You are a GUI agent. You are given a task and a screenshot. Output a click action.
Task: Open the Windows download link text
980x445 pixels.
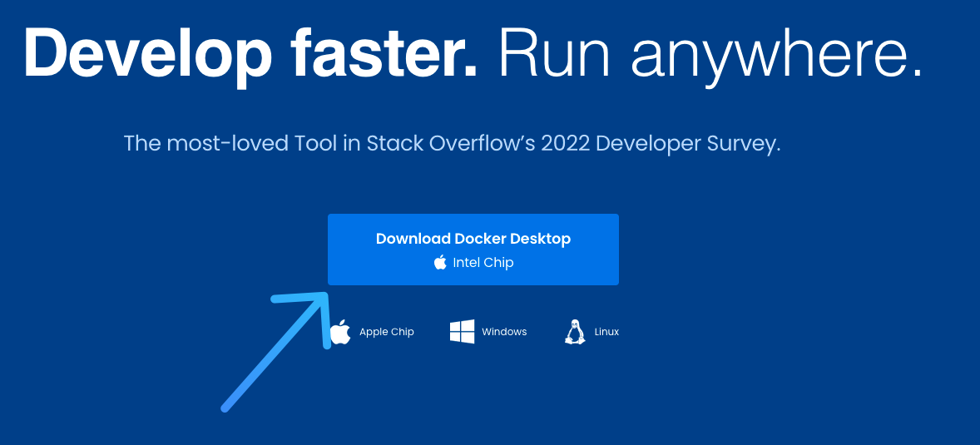coord(504,332)
